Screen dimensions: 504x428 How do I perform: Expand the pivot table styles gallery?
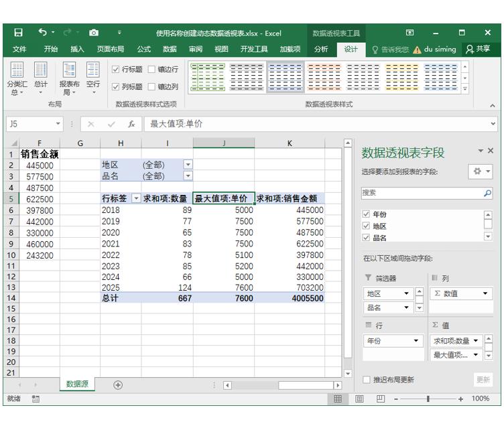pos(464,88)
